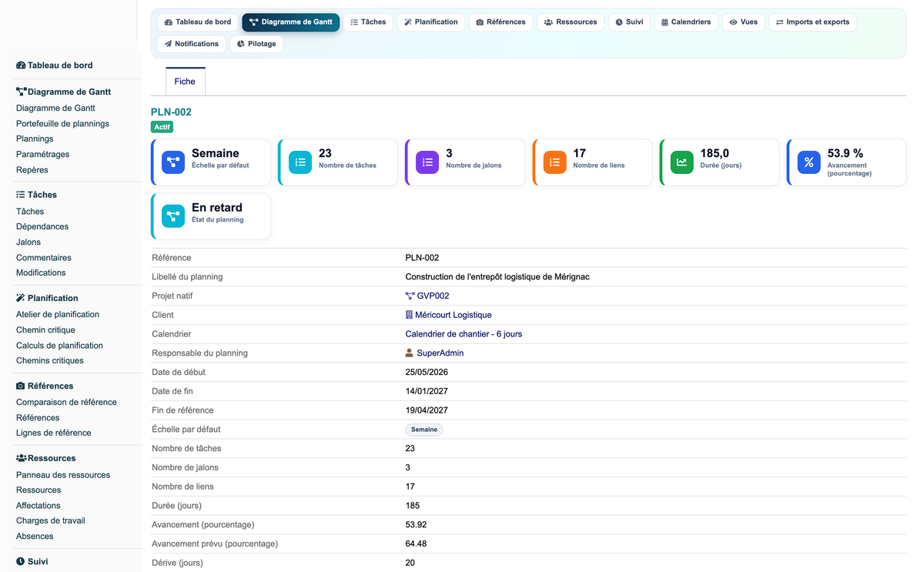The width and height of the screenshot is (924, 572).
Task: Open Calendrier de chantier - 6 jours link
Action: (464, 334)
